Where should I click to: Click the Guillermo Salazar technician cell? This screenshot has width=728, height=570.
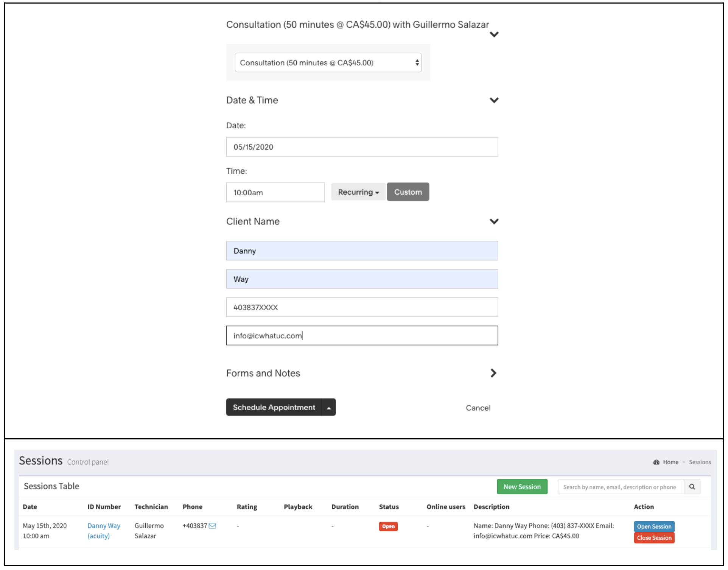pos(149,531)
